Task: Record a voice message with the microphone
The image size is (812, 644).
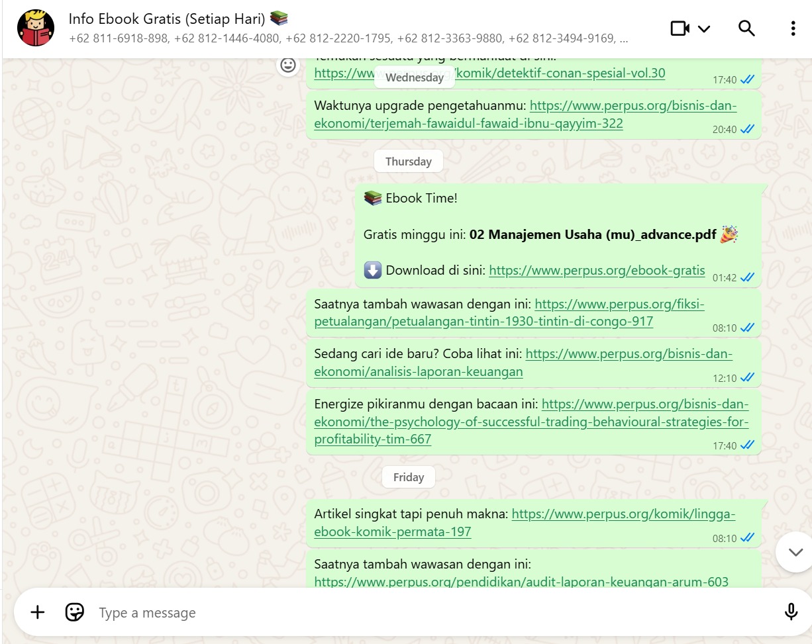Action: [791, 612]
